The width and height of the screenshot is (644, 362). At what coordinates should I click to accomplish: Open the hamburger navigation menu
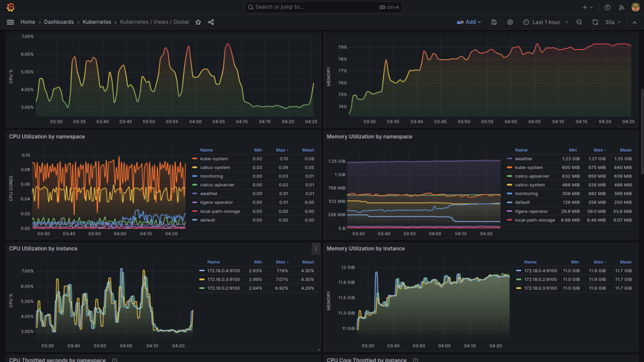click(10, 22)
